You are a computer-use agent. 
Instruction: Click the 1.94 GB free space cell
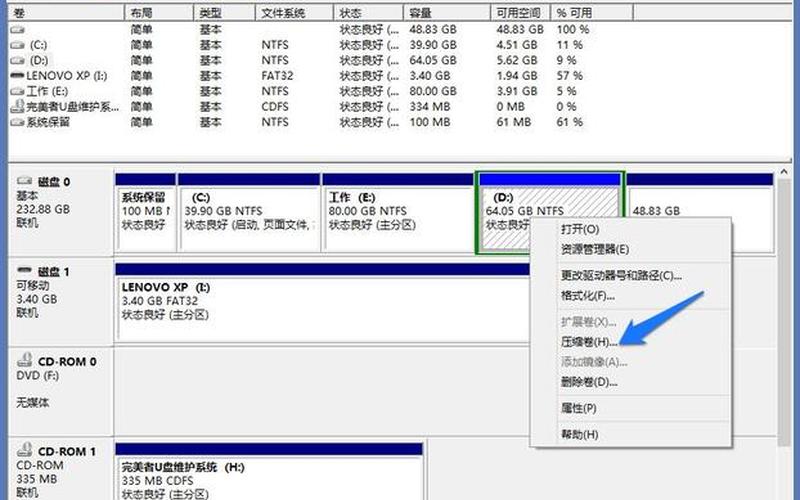tap(517, 76)
